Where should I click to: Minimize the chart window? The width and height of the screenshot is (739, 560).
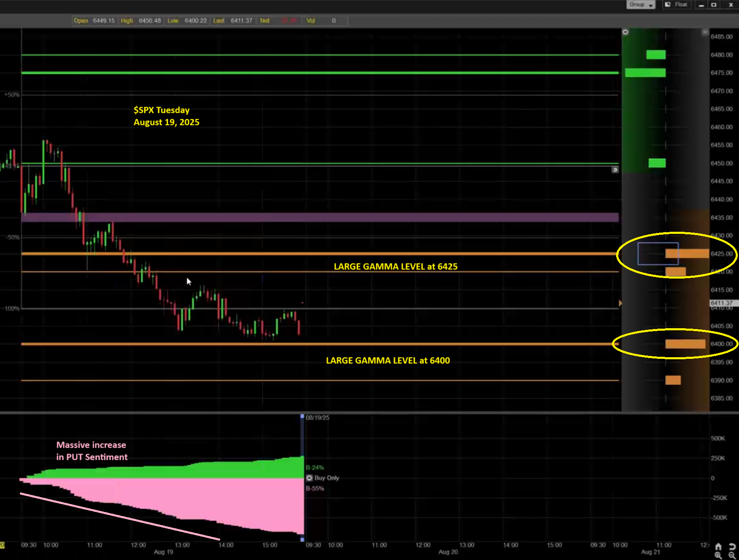(x=701, y=5)
